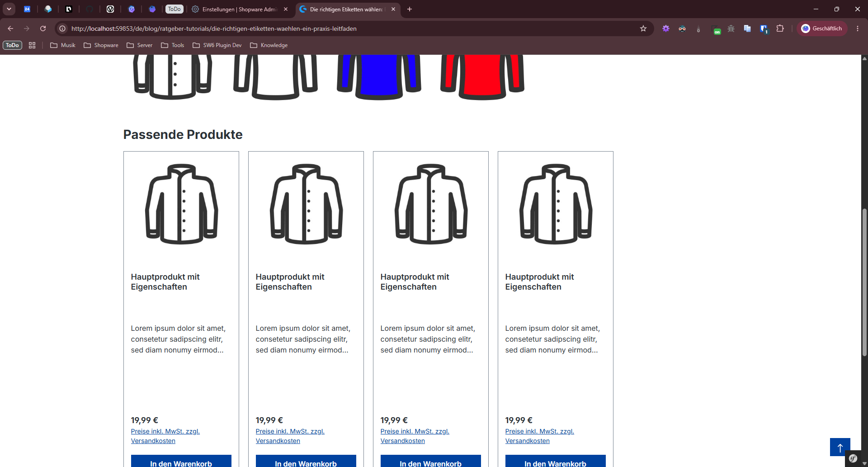This screenshot has width=868, height=467.
Task: Open Chrome three-dot menu
Action: 858,29
